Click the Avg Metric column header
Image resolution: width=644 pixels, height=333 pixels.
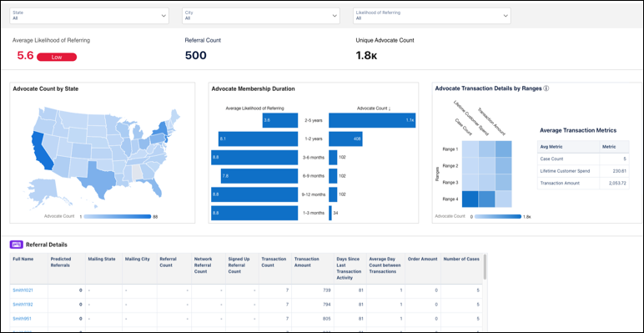(568, 147)
